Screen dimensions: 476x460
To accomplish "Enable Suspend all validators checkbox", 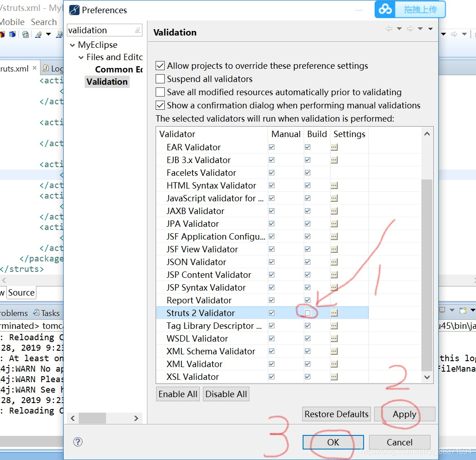I will (x=160, y=79).
